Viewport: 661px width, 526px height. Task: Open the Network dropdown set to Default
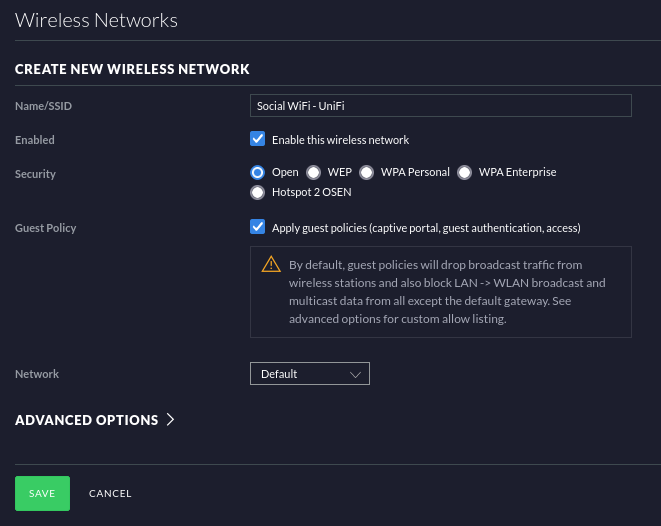click(x=309, y=374)
